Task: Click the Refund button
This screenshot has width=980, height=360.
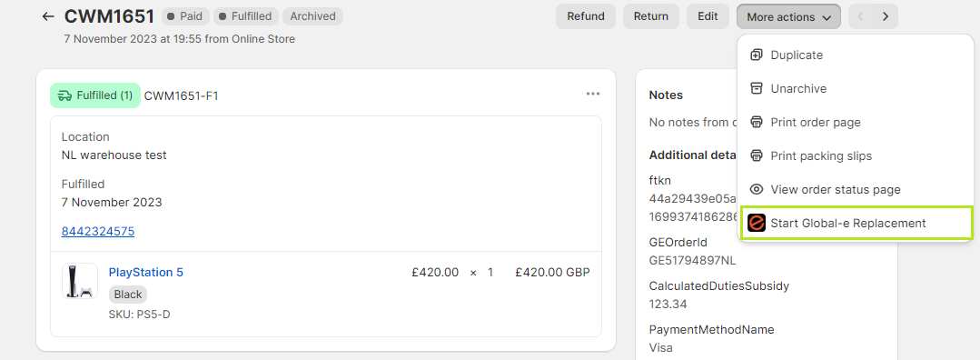Action: click(586, 17)
